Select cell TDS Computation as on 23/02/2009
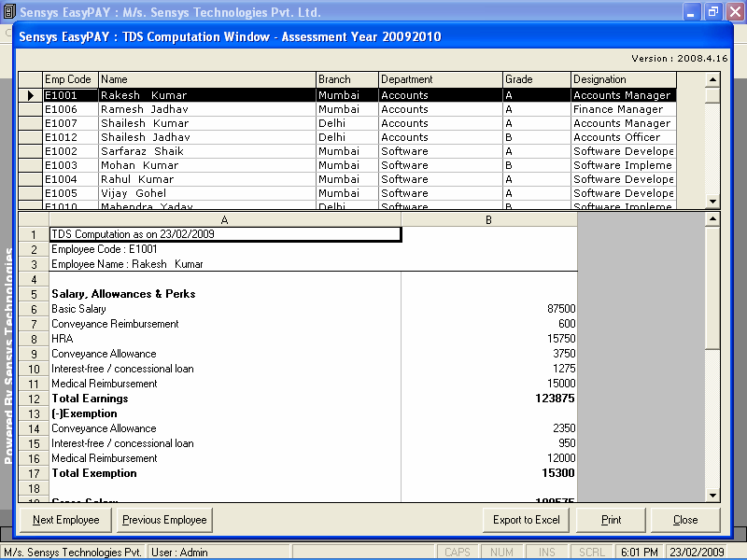This screenshot has width=747, height=560. tap(225, 234)
